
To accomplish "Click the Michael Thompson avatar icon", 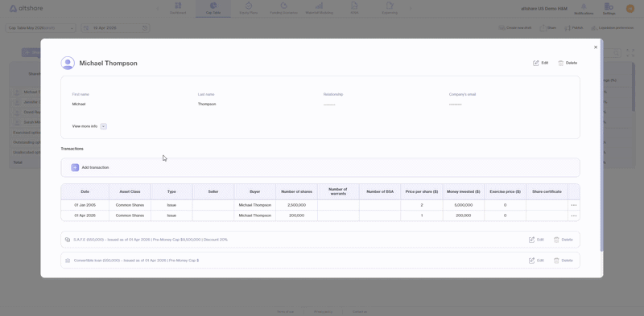I will click(68, 64).
